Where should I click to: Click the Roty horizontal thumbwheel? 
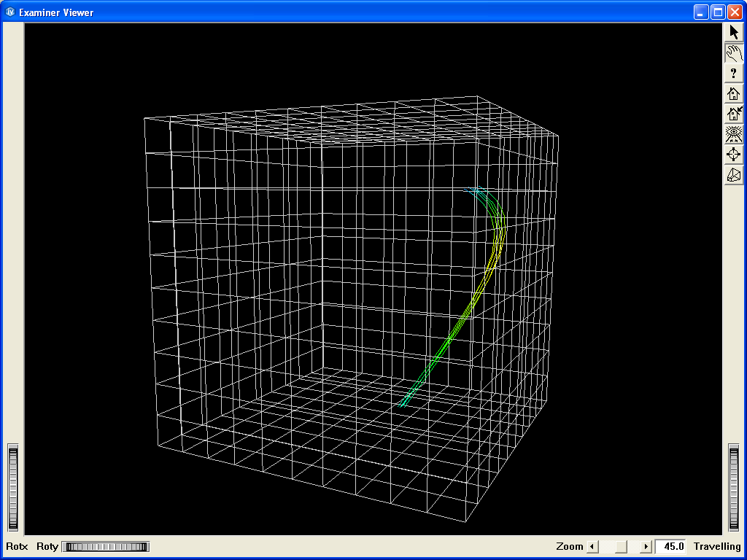[x=105, y=547]
